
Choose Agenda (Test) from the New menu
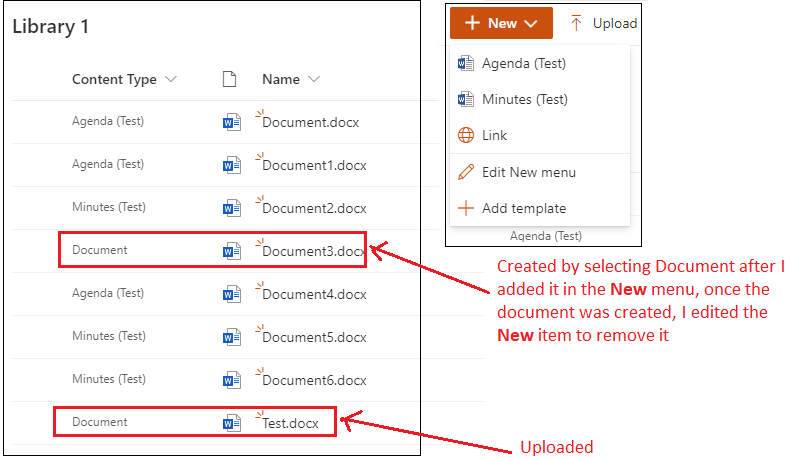540,63
